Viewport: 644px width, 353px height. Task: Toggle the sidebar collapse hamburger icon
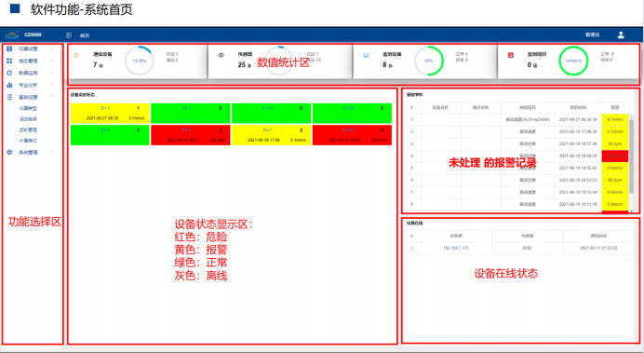pyautogui.click(x=69, y=35)
